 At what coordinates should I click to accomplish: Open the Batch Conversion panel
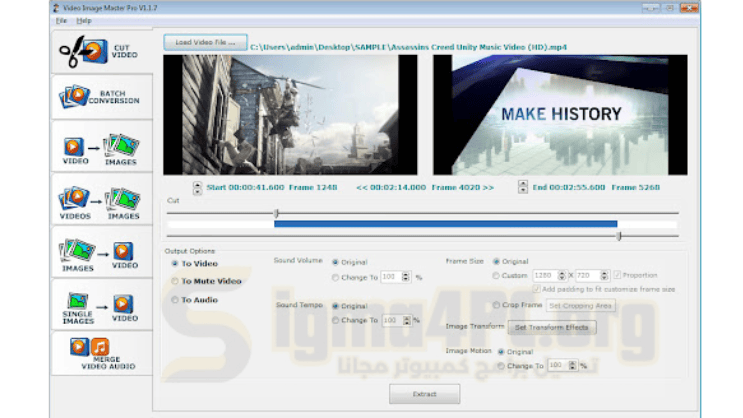coord(103,97)
